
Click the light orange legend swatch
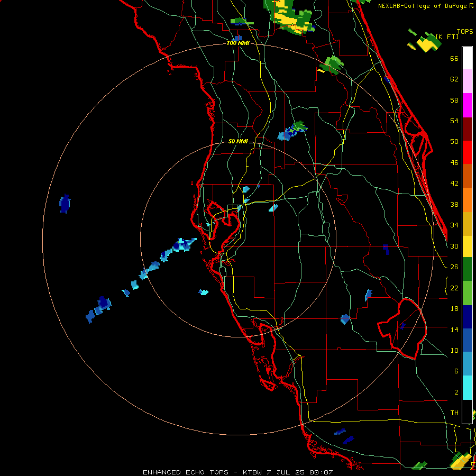tap(467, 200)
